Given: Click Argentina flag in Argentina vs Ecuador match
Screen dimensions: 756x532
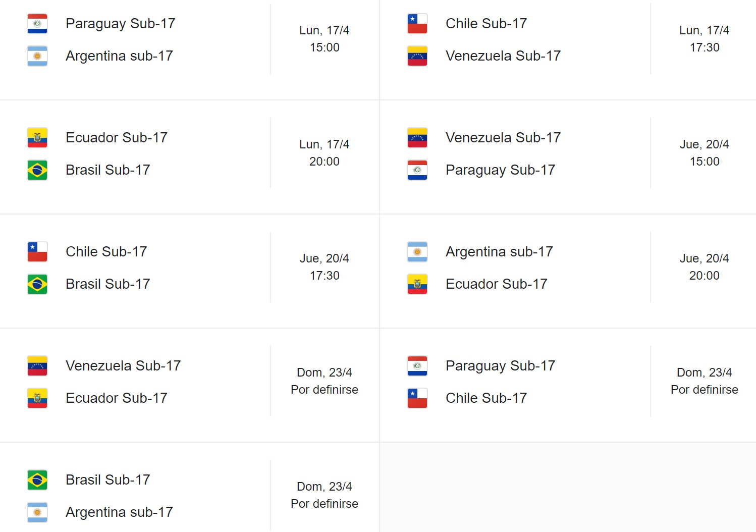Looking at the screenshot, I should coord(417,252).
